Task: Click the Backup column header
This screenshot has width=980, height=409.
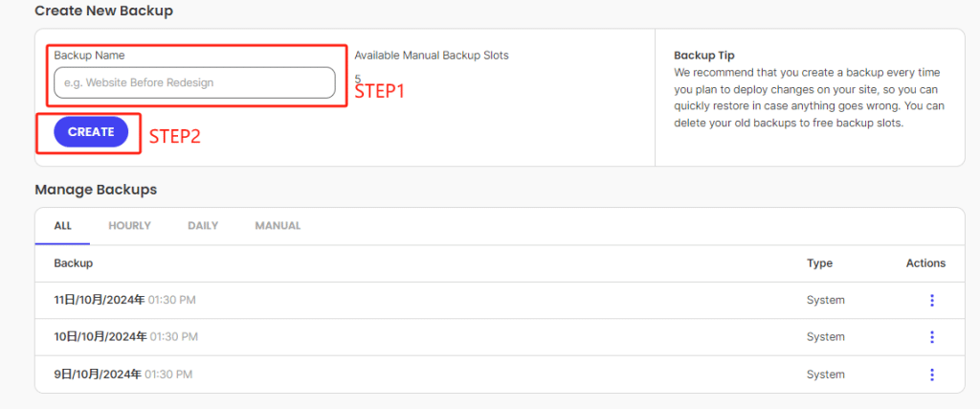Action: 74,263
